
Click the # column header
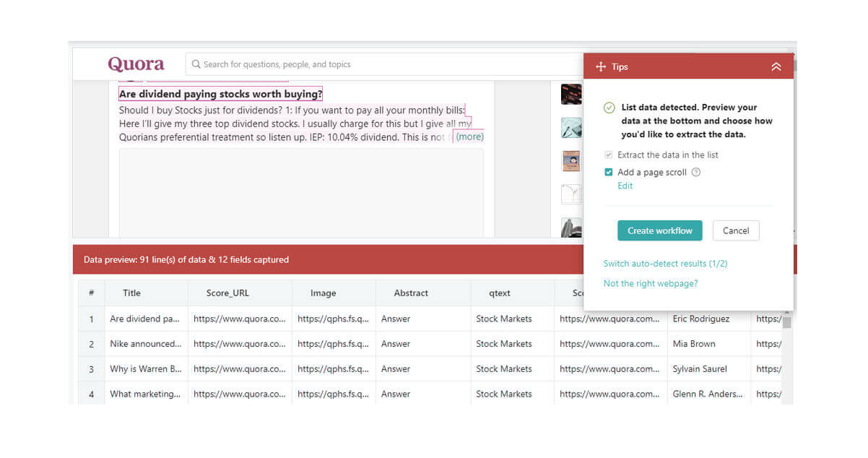[91, 293]
